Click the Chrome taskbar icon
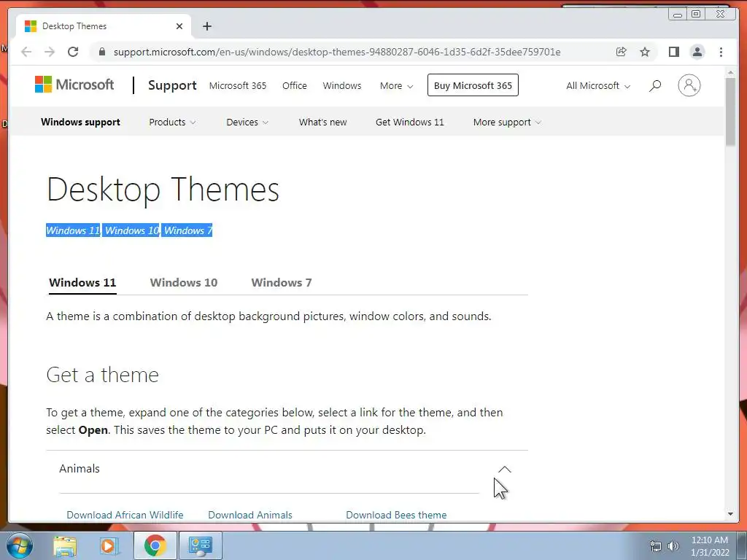This screenshot has height=560, width=747. (155, 545)
